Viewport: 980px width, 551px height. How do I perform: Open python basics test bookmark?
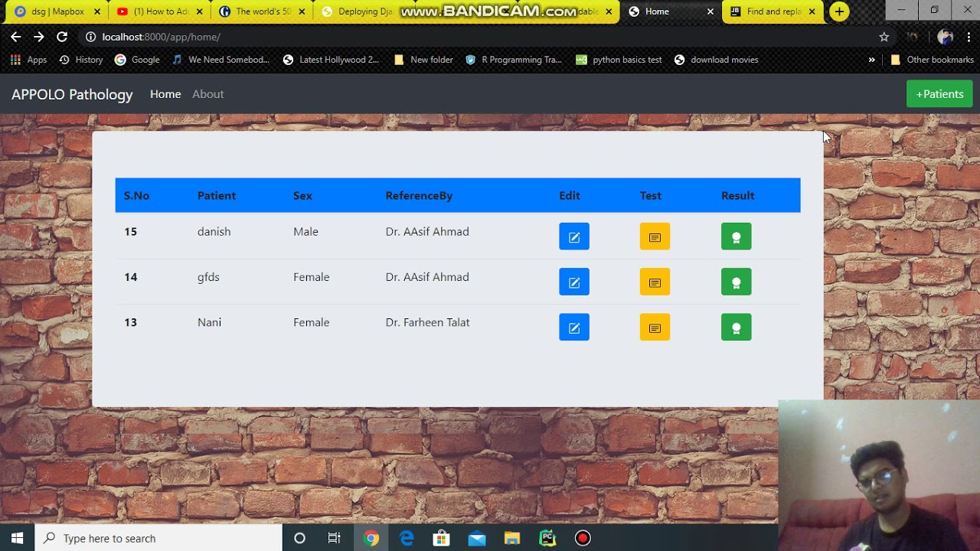pyautogui.click(x=619, y=60)
